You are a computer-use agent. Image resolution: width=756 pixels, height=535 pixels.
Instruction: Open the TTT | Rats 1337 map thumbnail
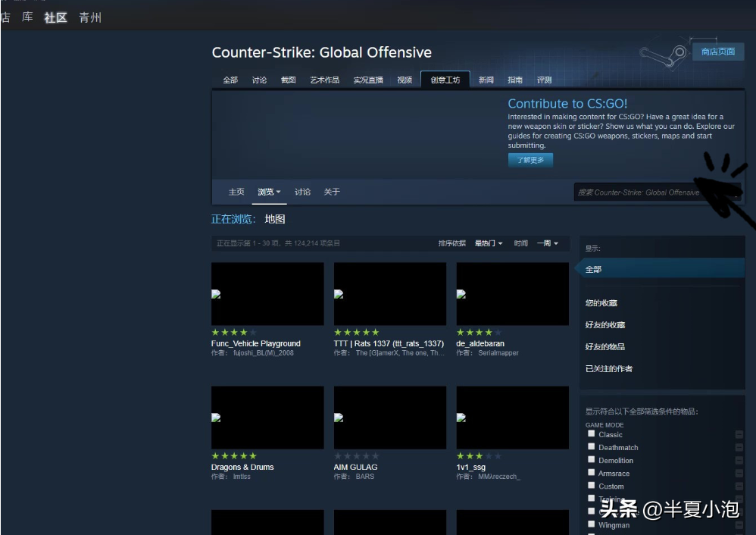[x=390, y=294]
